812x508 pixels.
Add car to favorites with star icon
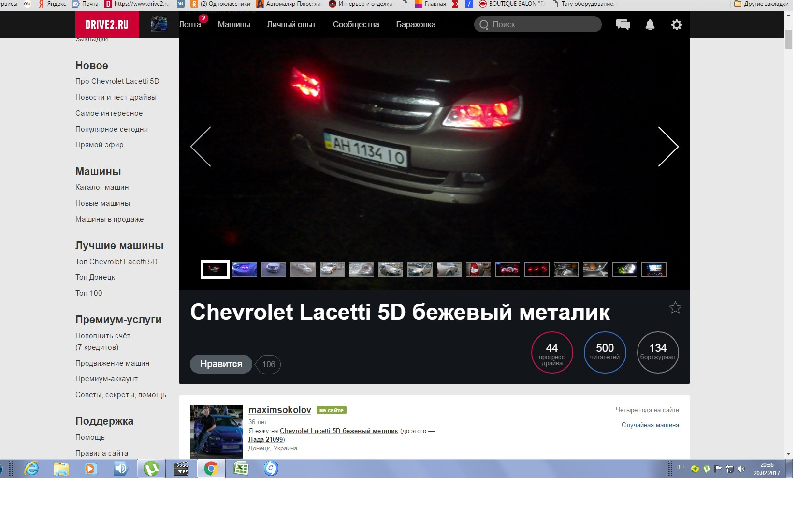[x=675, y=308]
